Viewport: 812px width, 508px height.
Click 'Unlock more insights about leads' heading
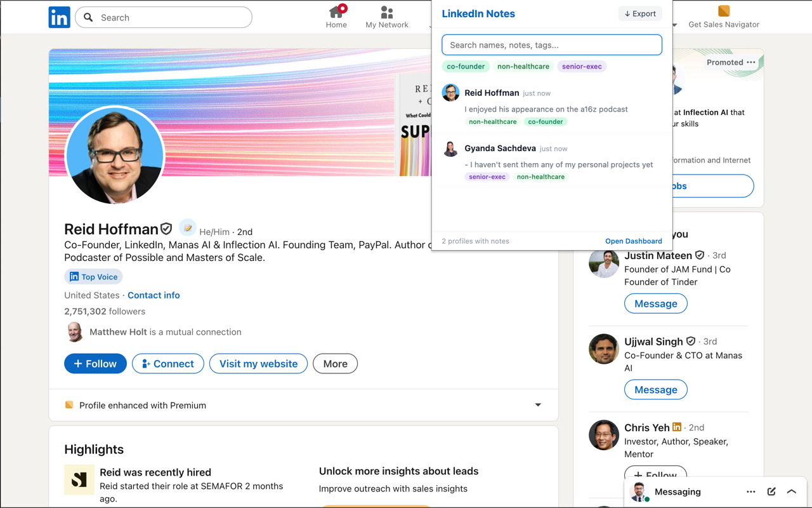398,471
